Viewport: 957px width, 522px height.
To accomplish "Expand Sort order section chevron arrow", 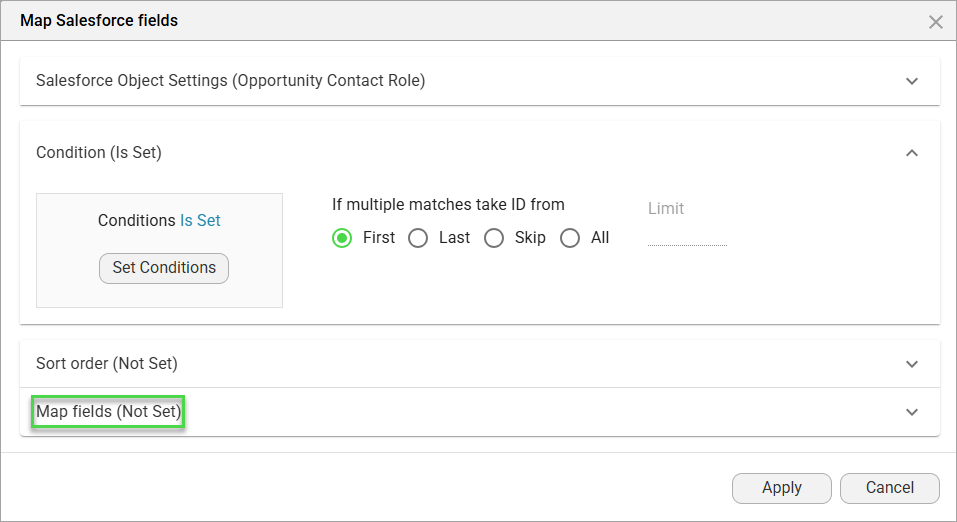I will tap(911, 364).
